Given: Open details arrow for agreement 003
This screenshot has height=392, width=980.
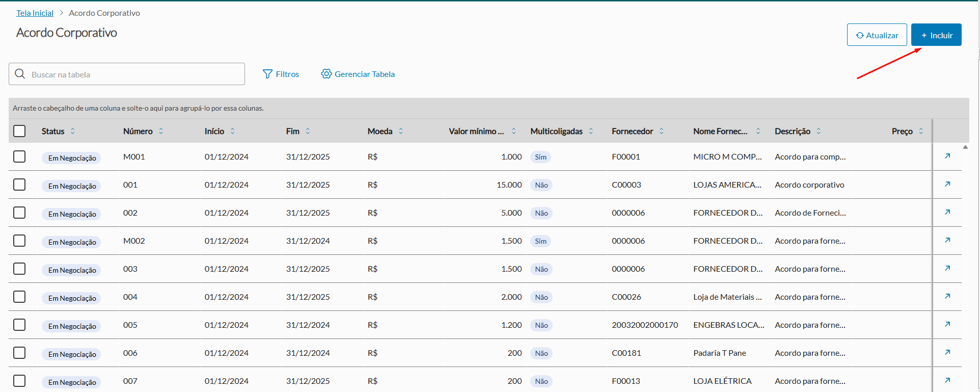Looking at the screenshot, I should (x=947, y=268).
